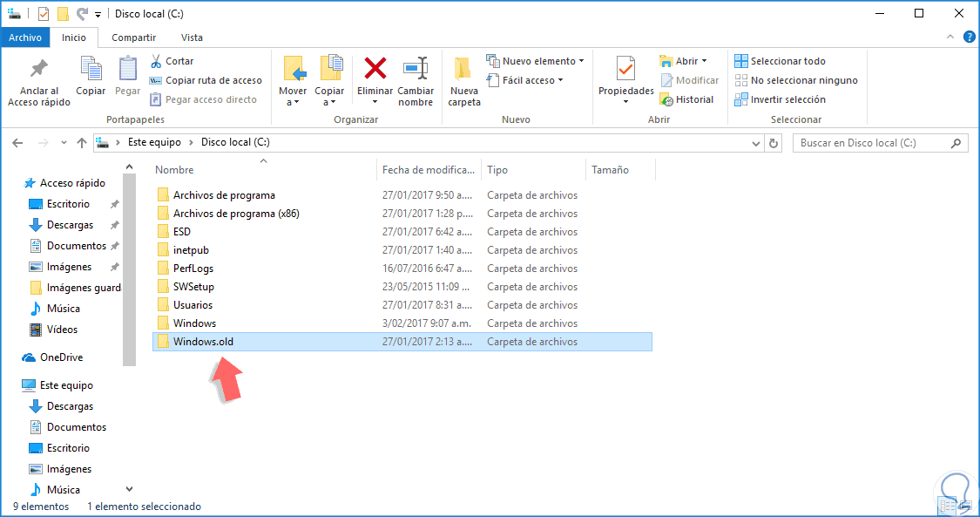Click the navigation pane scroll down arrow
Viewport: 980px width, 517px height.
tap(130, 489)
